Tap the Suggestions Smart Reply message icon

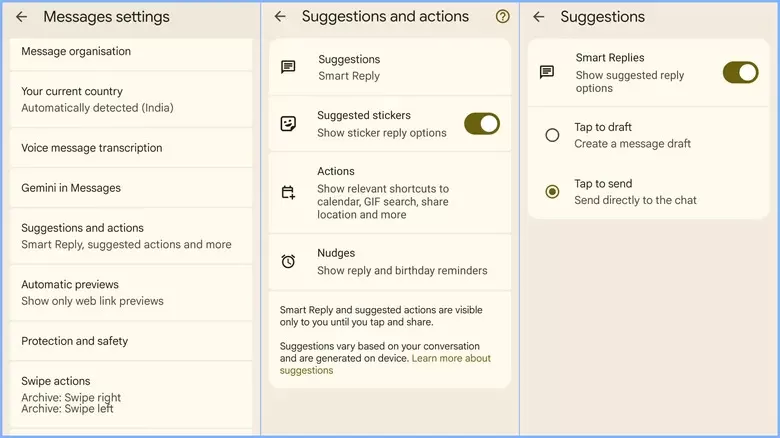tap(288, 67)
